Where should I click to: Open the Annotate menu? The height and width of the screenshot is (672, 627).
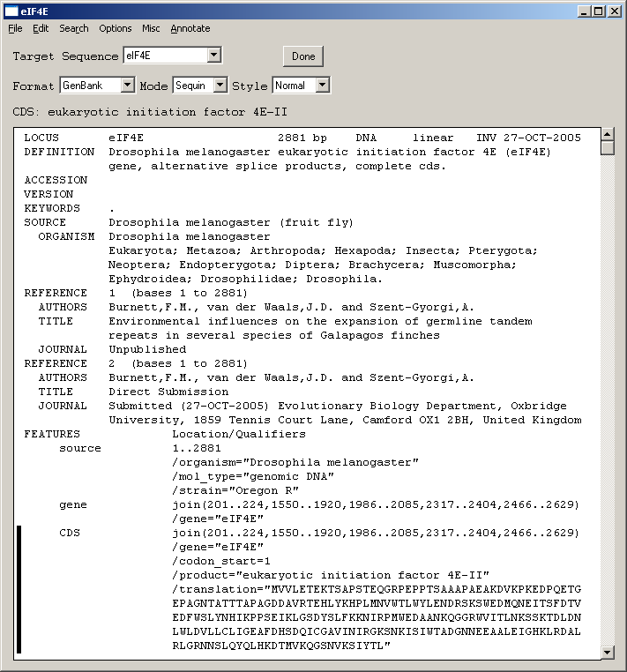190,28
